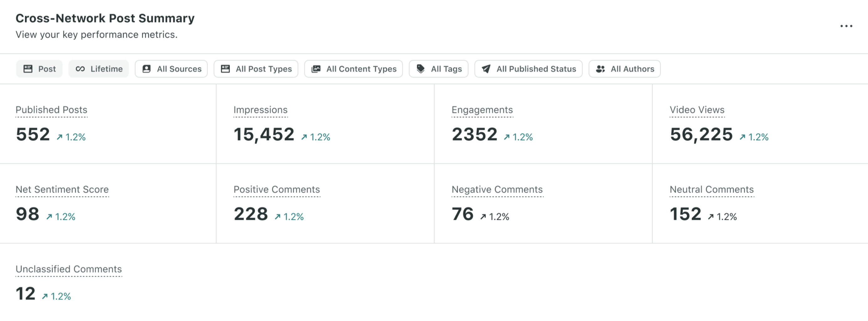Image resolution: width=868 pixels, height=321 pixels.
Task: Click the All Authors people icon
Action: click(x=600, y=69)
